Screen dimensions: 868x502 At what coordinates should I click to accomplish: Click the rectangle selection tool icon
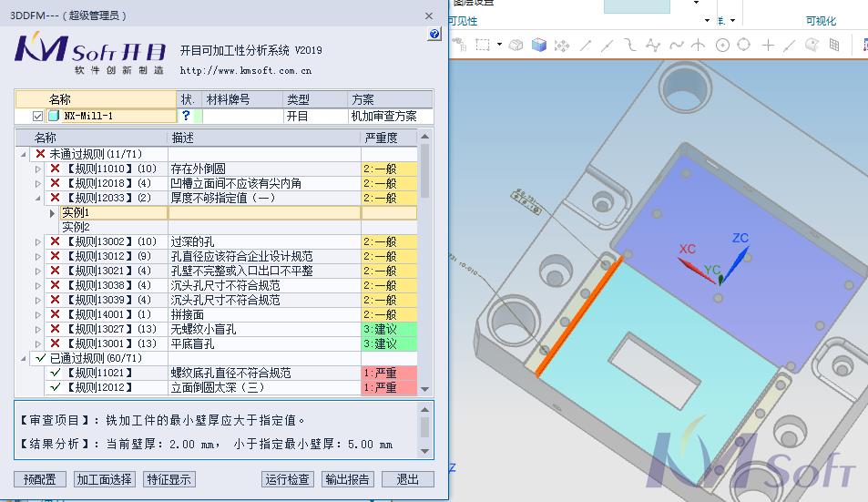[482, 45]
